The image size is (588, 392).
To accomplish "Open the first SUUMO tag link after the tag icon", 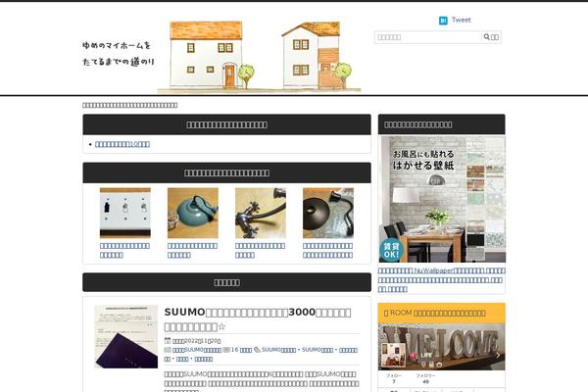I will (x=278, y=350).
